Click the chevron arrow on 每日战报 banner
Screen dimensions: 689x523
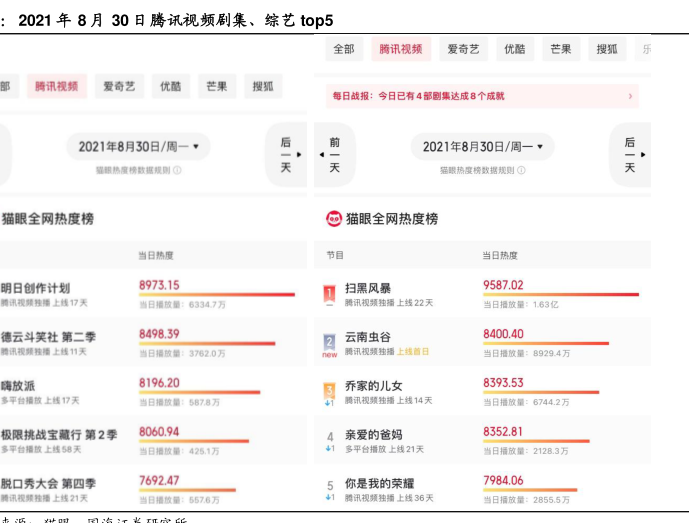(630, 96)
